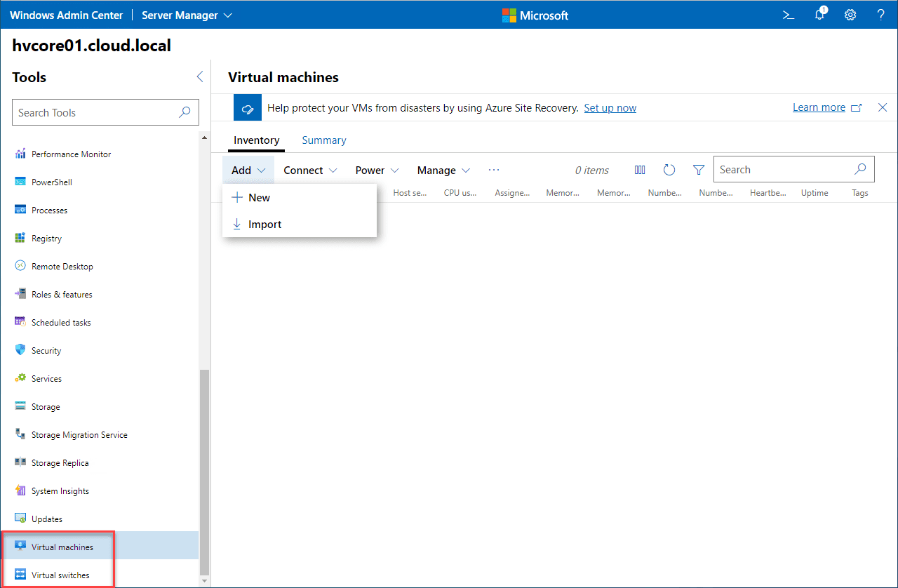Sort by the Assigne... column header
Screen dimensions: 898x588
[x=512, y=193]
